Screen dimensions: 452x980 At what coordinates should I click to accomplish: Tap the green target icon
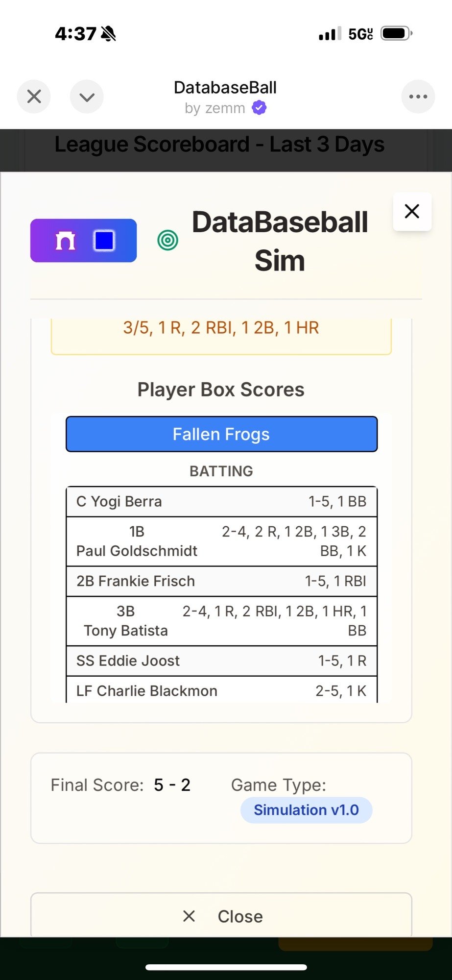167,240
